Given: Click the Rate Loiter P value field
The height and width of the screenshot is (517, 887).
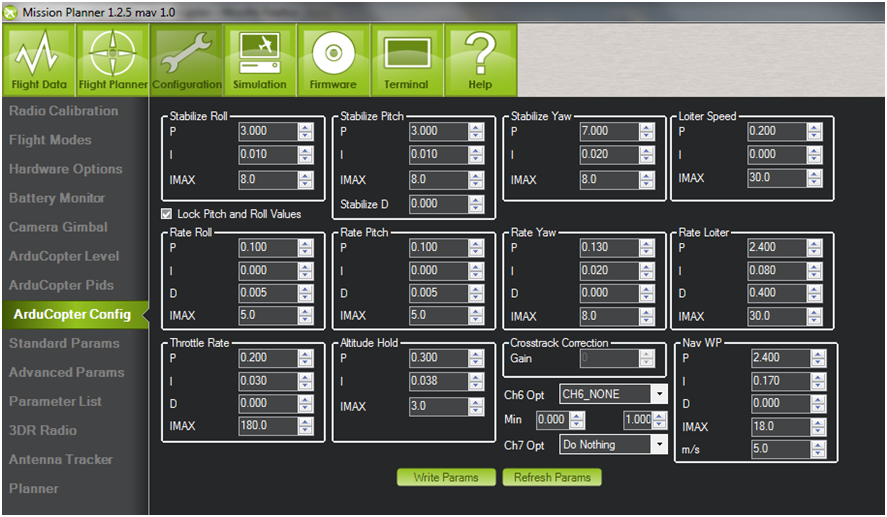Looking at the screenshot, I should tap(777, 247).
